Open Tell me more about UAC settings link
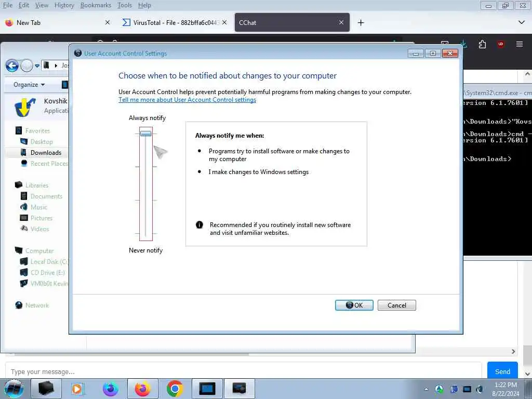 coord(187,100)
